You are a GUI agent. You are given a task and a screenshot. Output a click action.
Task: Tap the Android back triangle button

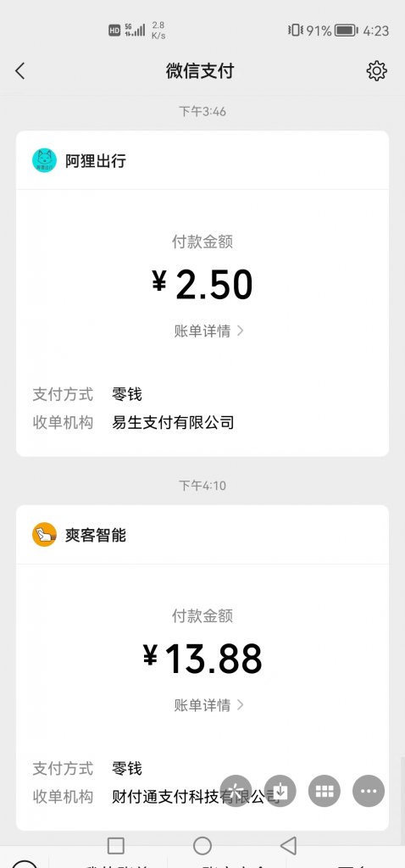(x=288, y=845)
